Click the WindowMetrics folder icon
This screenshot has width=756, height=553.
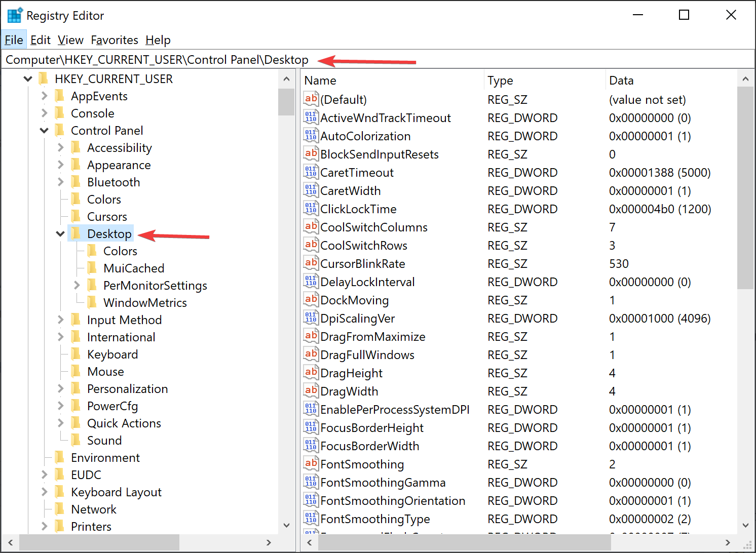(x=92, y=302)
